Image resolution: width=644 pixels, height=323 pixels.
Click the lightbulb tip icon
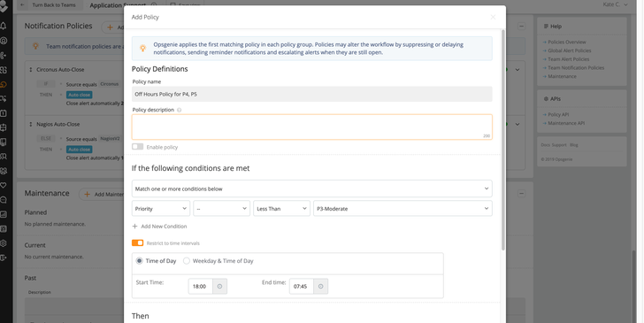tap(143, 49)
